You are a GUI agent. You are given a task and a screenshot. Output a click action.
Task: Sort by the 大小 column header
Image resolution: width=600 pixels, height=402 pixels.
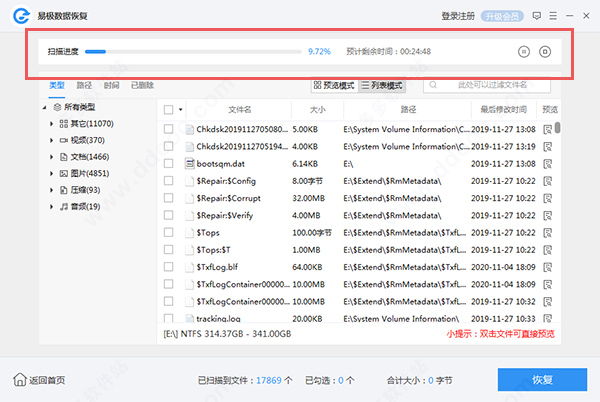pyautogui.click(x=318, y=110)
